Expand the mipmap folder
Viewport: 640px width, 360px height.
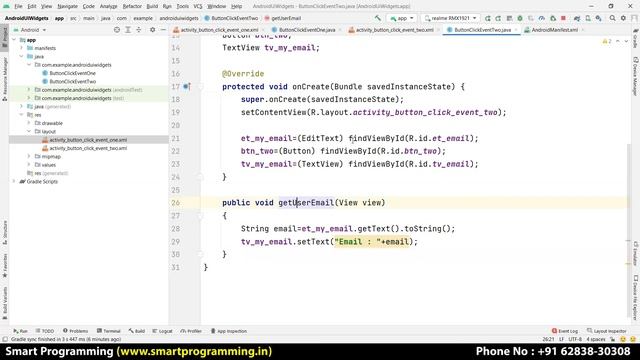tap(29, 156)
